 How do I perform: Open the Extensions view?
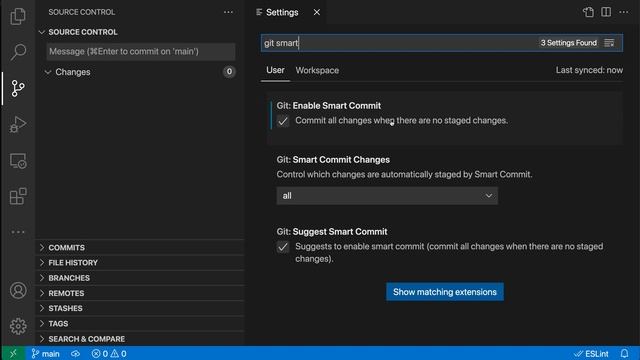pyautogui.click(x=18, y=196)
